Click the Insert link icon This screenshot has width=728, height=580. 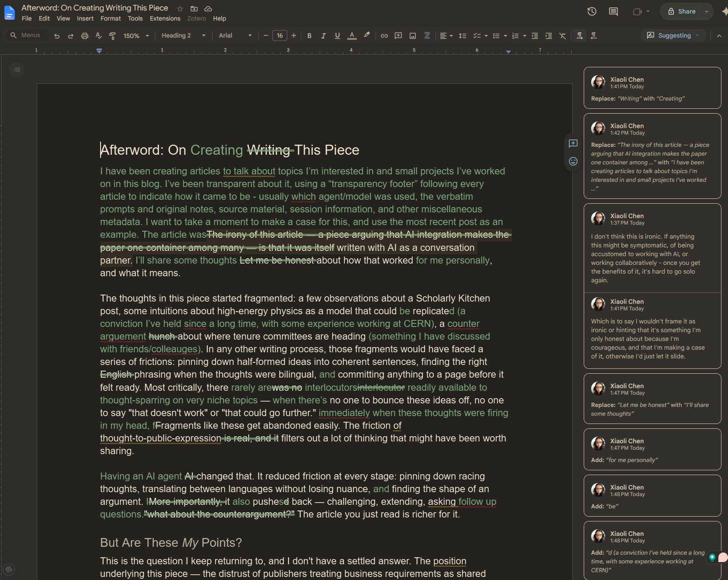click(384, 36)
